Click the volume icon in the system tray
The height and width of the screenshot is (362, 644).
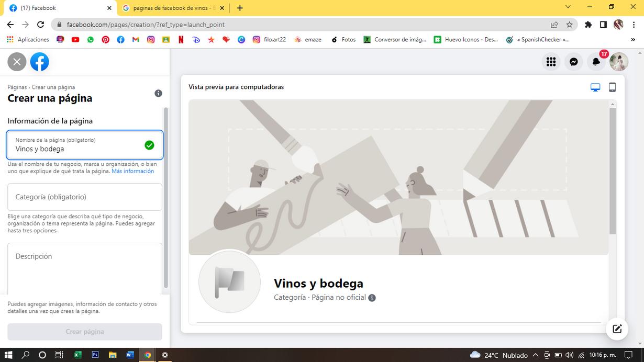569,355
